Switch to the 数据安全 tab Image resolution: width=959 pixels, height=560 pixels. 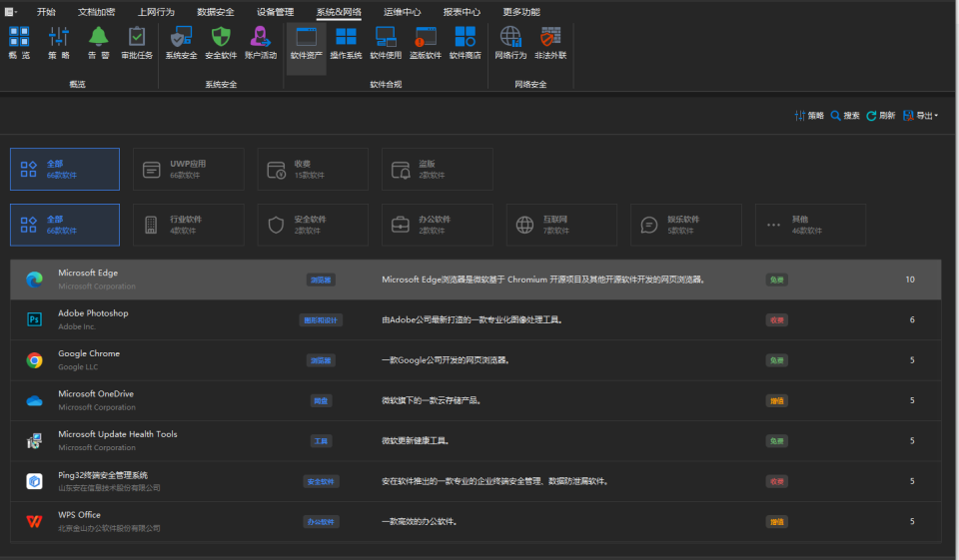[216, 12]
